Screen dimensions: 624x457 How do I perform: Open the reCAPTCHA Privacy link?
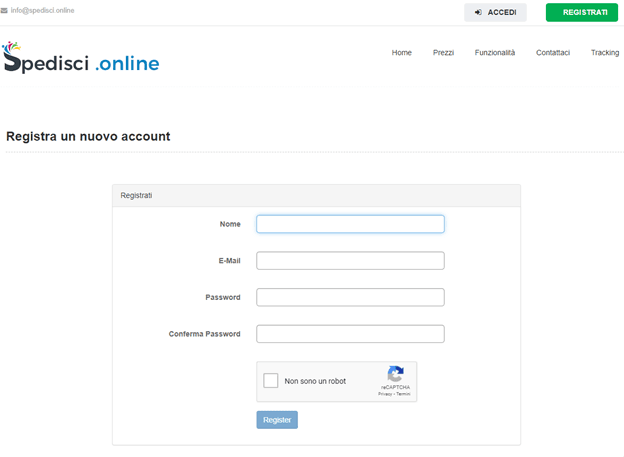coord(384,395)
